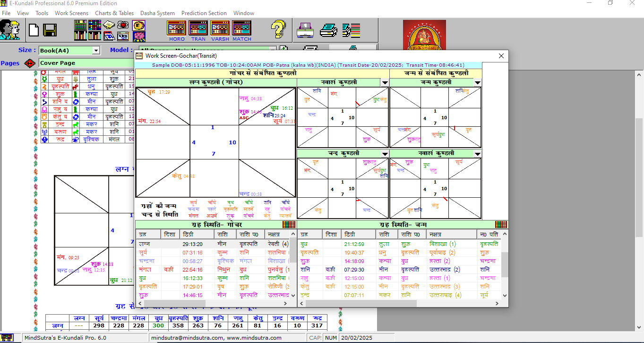Open the Prediction Section menu

[x=204, y=13]
